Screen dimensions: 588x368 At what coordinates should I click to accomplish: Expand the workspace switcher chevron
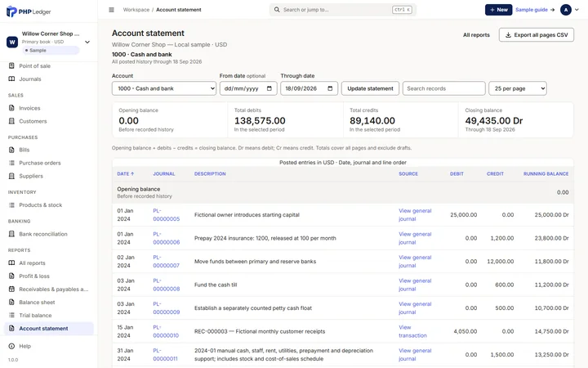point(87,42)
